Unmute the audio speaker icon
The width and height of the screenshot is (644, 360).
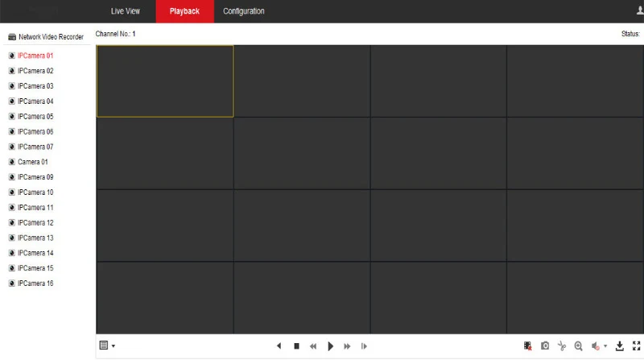tap(595, 346)
